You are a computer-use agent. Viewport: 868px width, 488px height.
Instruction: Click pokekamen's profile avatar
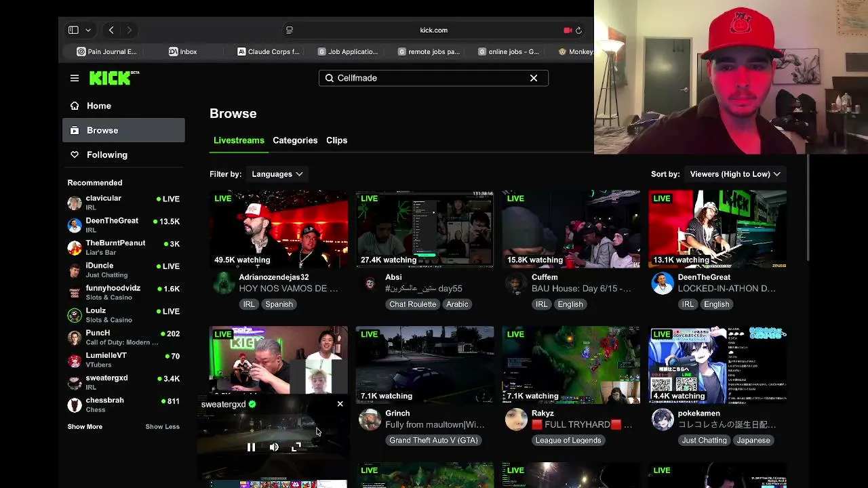(663, 420)
